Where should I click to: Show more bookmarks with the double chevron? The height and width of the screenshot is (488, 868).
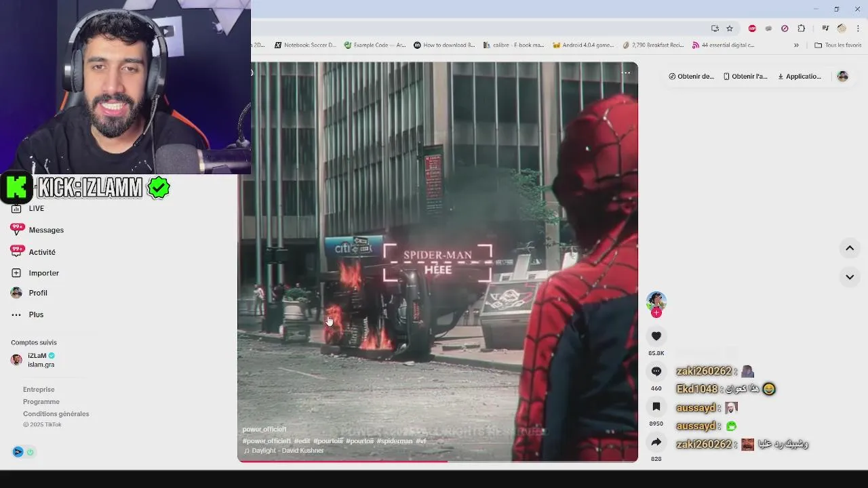click(x=796, y=45)
